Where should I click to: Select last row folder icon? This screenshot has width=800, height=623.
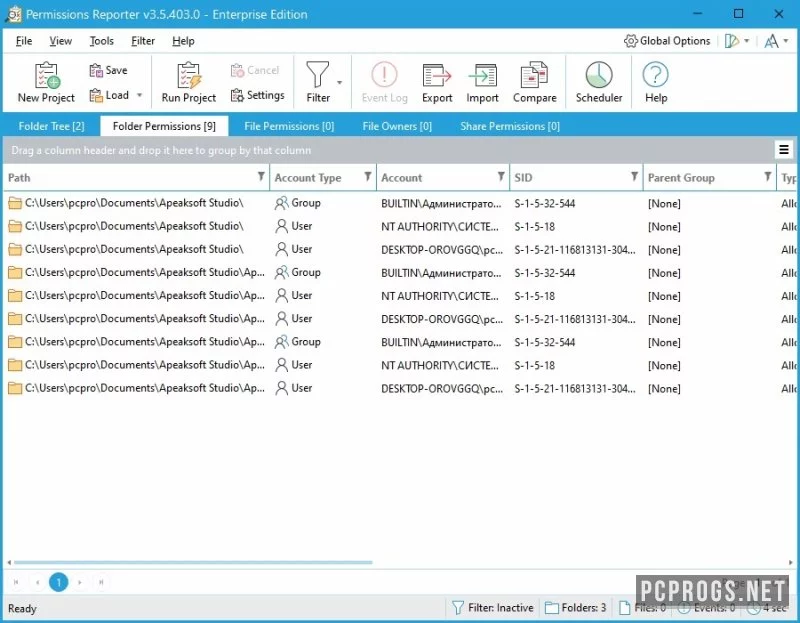point(15,389)
